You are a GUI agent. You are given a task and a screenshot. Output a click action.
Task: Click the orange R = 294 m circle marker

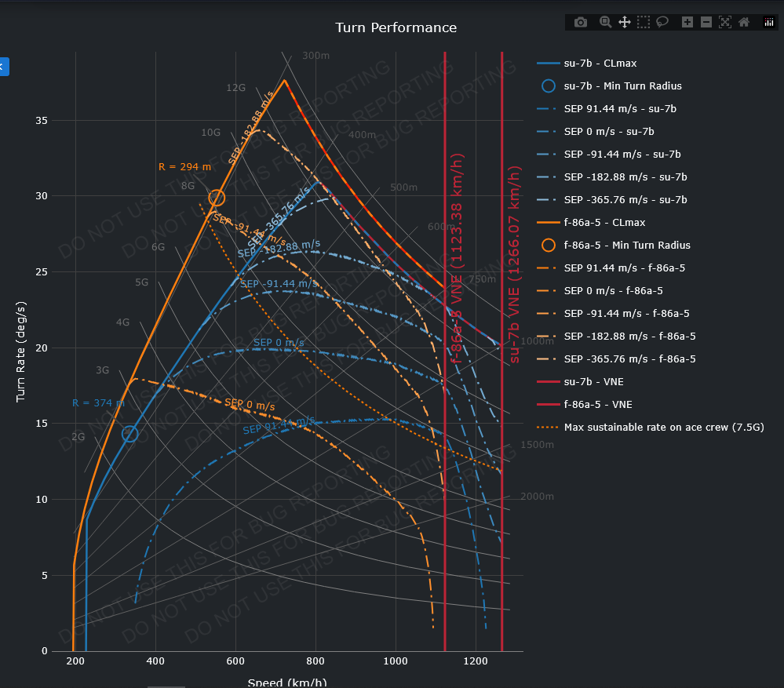tap(217, 198)
